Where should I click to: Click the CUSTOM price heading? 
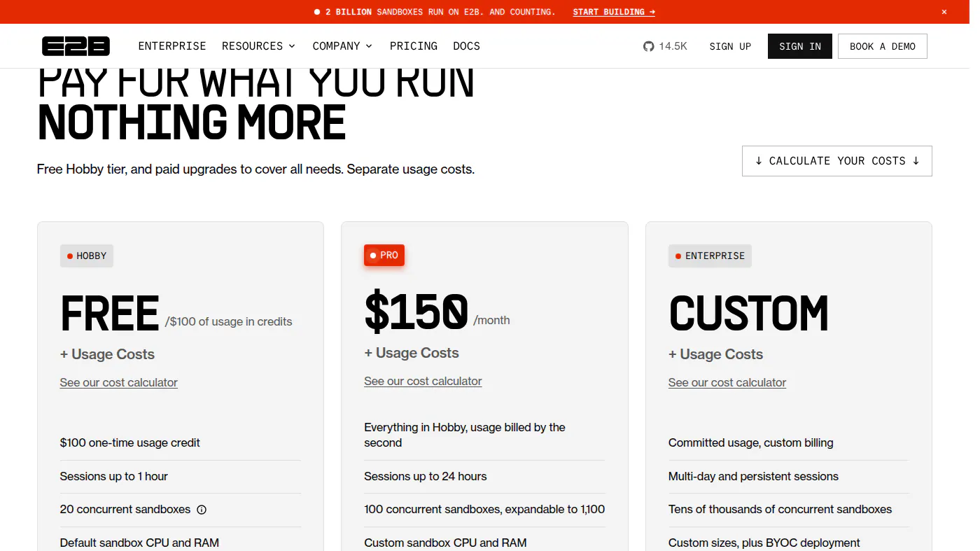tap(749, 314)
